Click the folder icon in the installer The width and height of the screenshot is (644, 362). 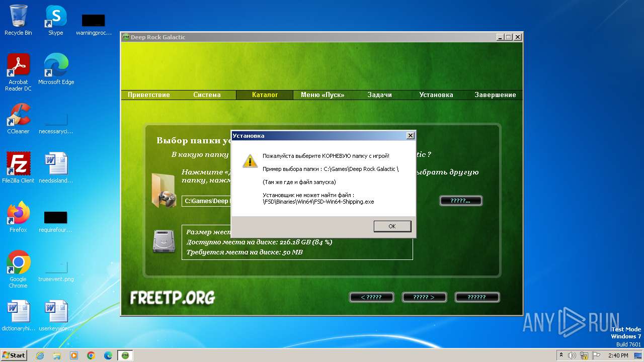pos(164,190)
